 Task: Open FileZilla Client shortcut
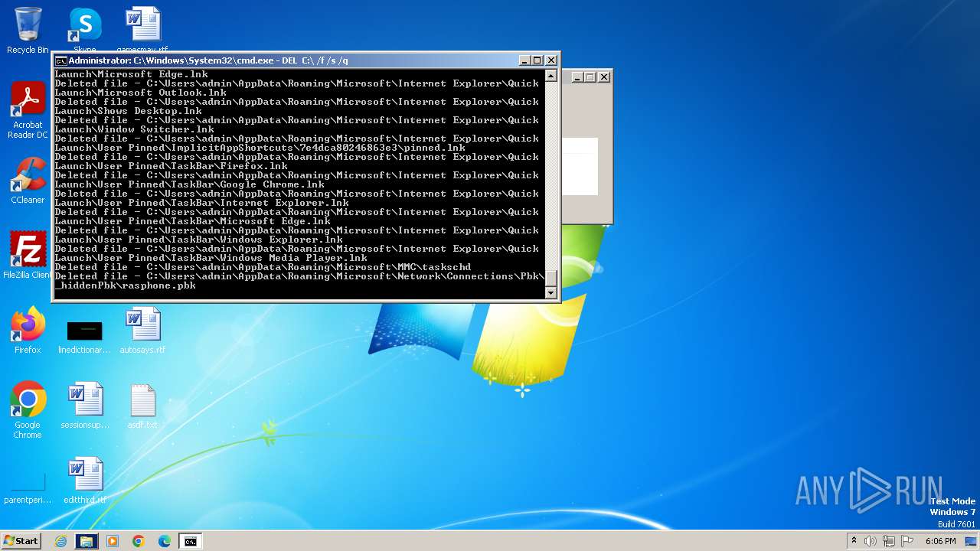[x=28, y=256]
